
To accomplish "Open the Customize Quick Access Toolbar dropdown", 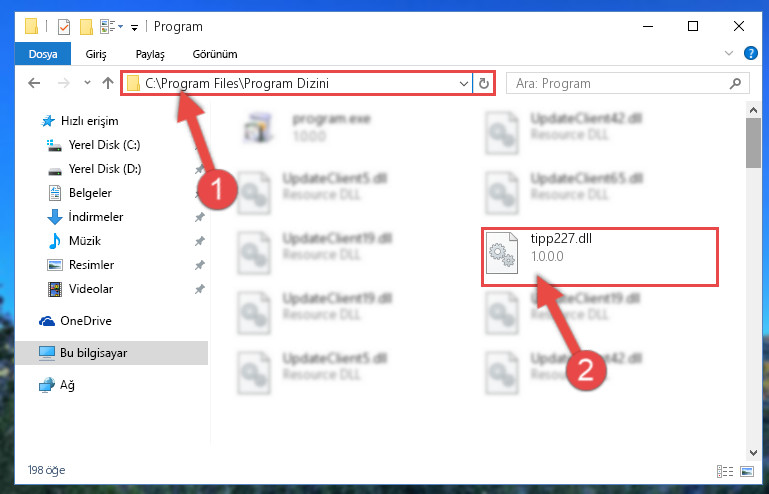I will point(134,27).
